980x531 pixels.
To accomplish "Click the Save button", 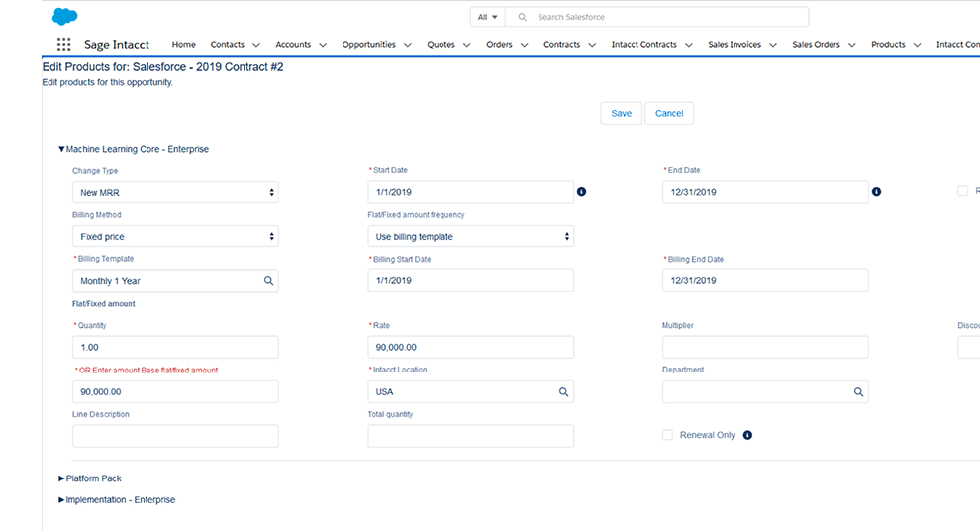I will (x=621, y=113).
